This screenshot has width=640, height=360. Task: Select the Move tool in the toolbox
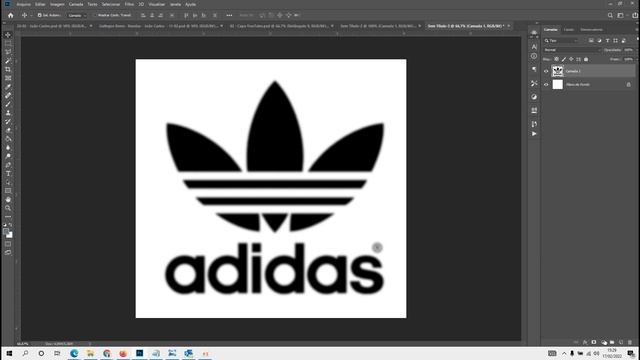pyautogui.click(x=8, y=35)
